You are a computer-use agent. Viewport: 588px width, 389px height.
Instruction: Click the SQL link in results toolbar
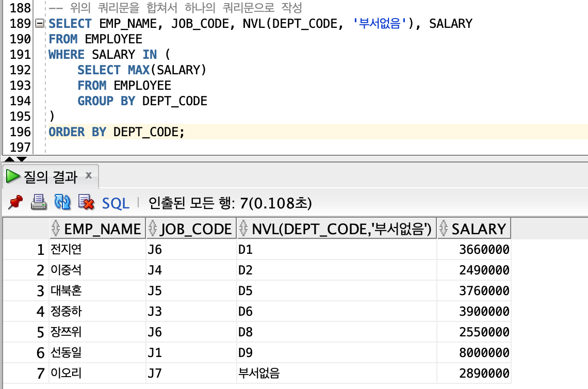click(x=116, y=203)
